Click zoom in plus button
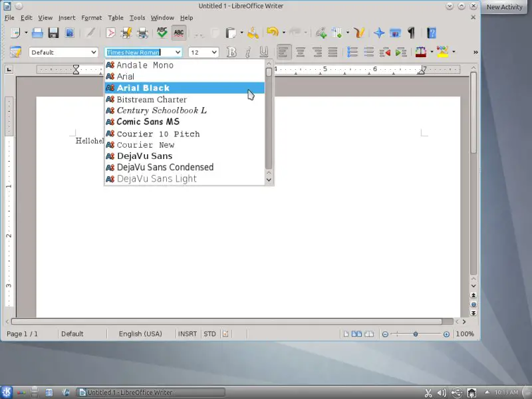 tap(446, 334)
